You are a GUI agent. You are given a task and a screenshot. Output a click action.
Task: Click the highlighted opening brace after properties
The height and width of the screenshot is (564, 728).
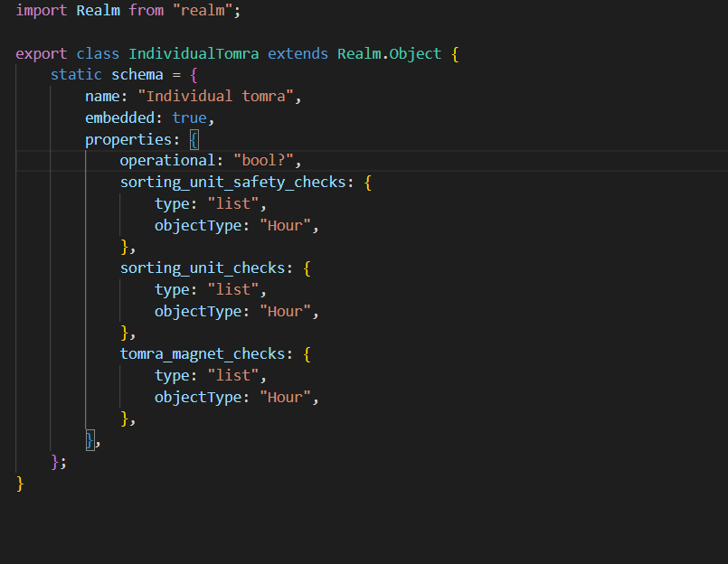pyautogui.click(x=194, y=140)
